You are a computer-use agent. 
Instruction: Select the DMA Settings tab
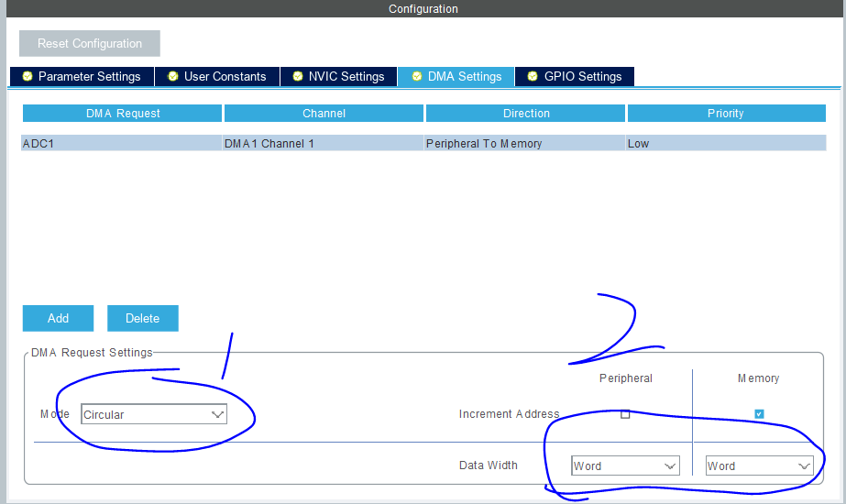point(456,77)
